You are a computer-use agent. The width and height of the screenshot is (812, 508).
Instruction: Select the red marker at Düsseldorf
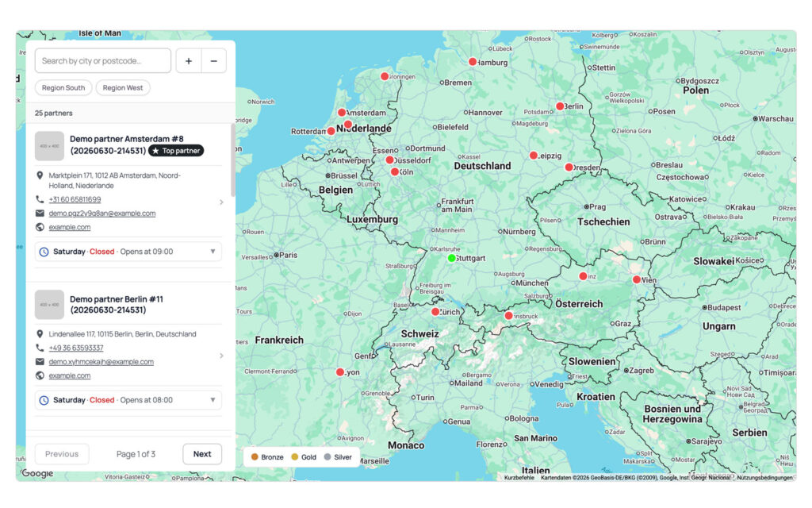[389, 160]
